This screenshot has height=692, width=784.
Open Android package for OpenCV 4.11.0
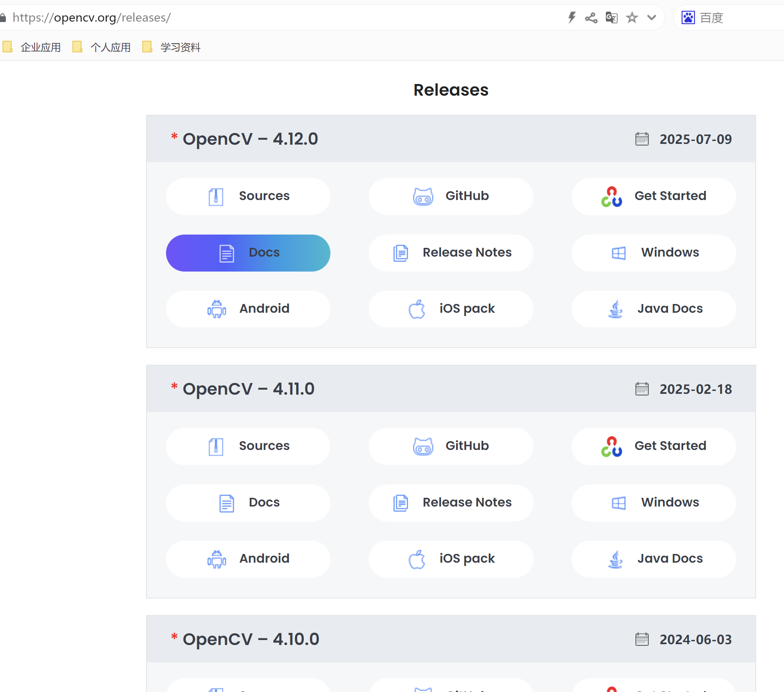[x=248, y=559]
